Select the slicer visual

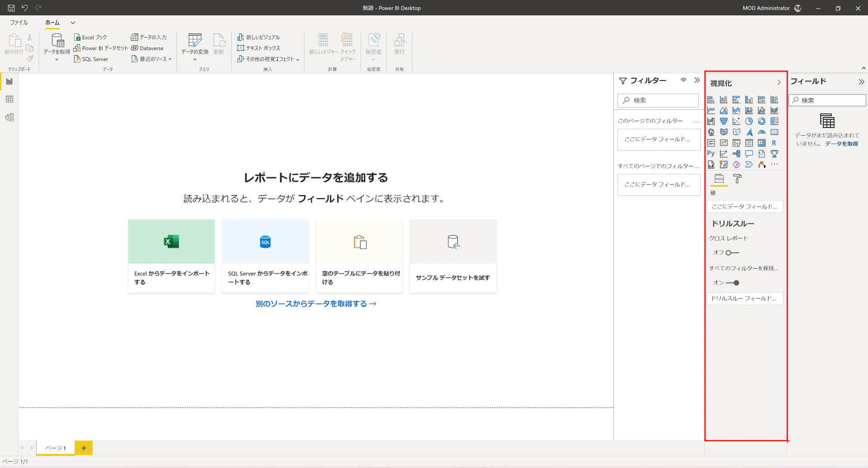tap(736, 143)
